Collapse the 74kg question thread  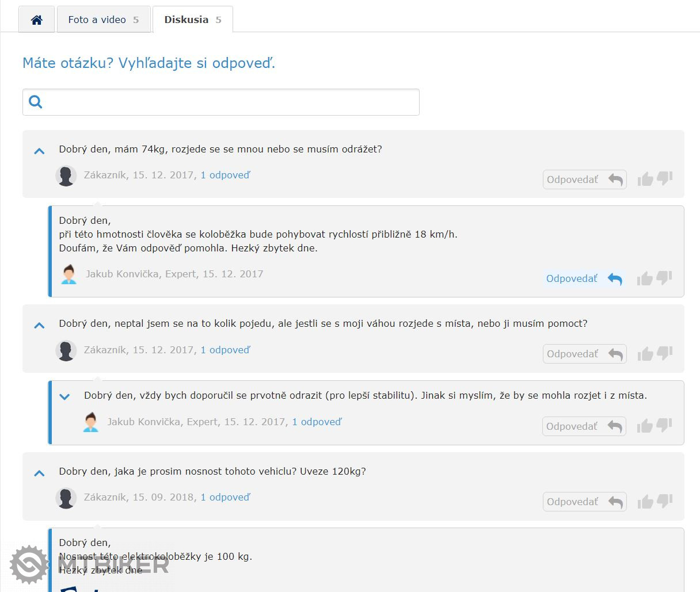pos(39,151)
